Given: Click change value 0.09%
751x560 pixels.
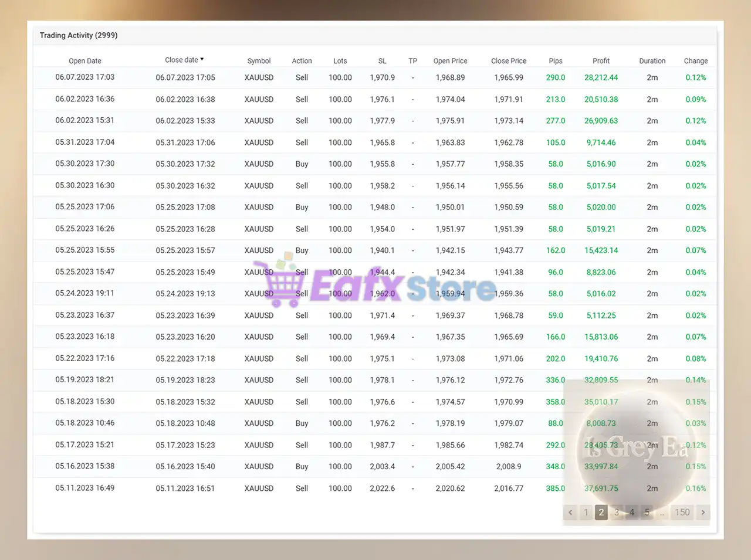Looking at the screenshot, I should (696, 99).
